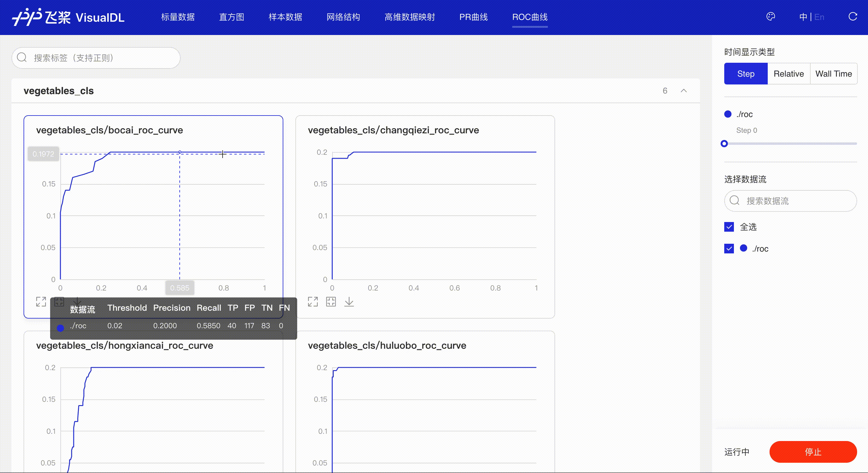Click the grid/tile view icon on bocai chart

[x=58, y=302]
